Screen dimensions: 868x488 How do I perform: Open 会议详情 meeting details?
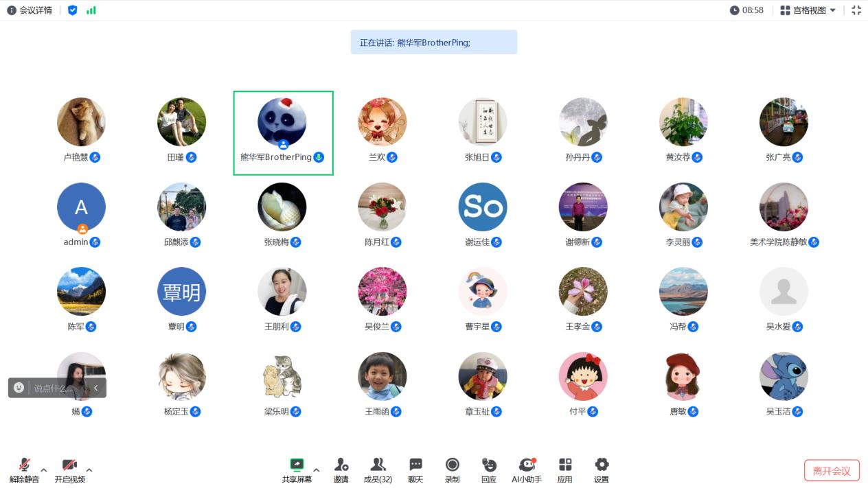(x=30, y=10)
